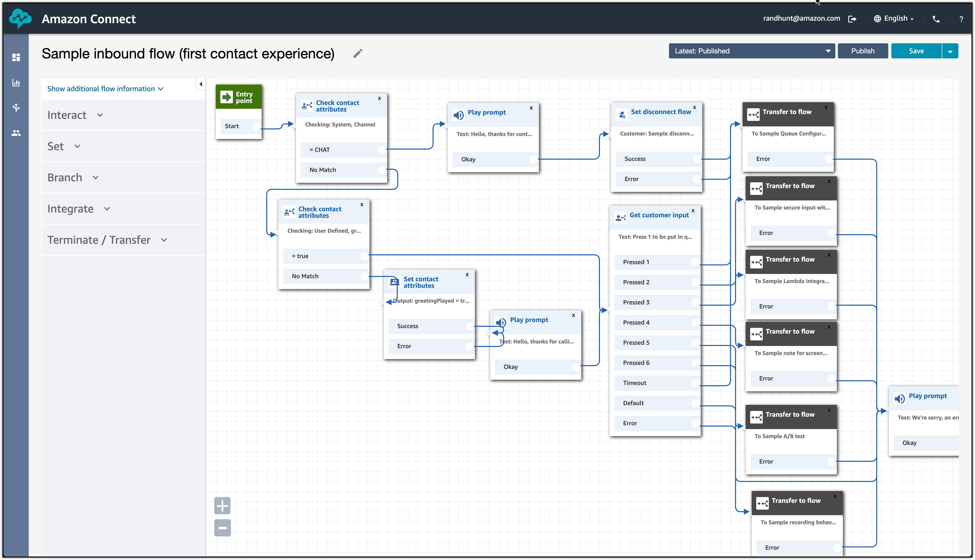Image resolution: width=975 pixels, height=560 pixels.
Task: Zoom in with the plus canvas button
Action: pos(222,505)
